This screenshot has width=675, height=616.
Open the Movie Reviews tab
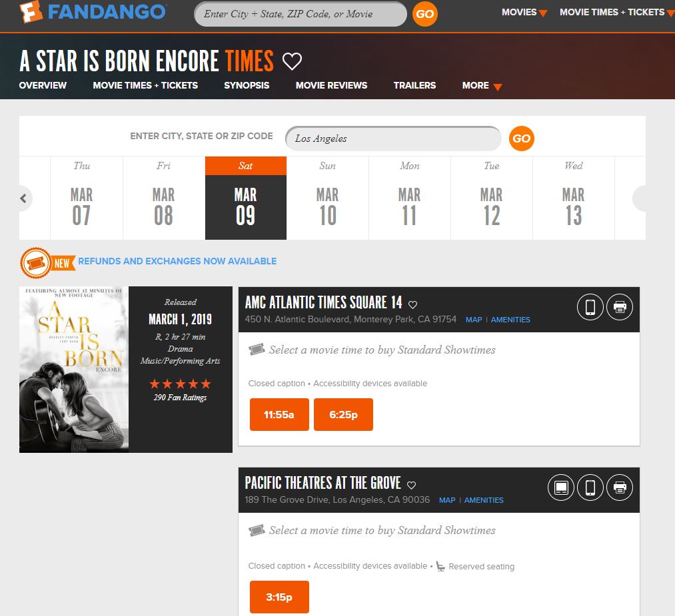(x=331, y=85)
